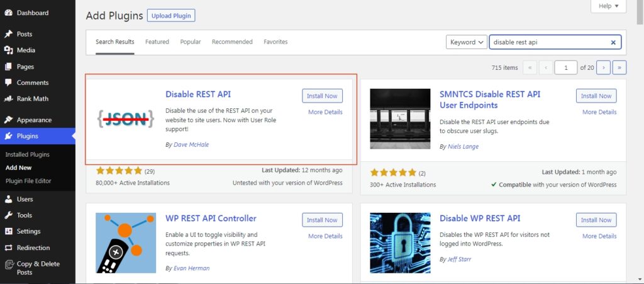Click the Settings sliders icon
Image resolution: width=644 pixels, height=284 pixels.
pos(8,231)
